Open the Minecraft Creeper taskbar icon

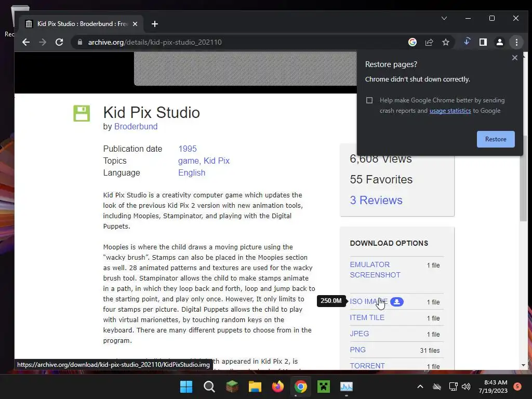click(323, 387)
